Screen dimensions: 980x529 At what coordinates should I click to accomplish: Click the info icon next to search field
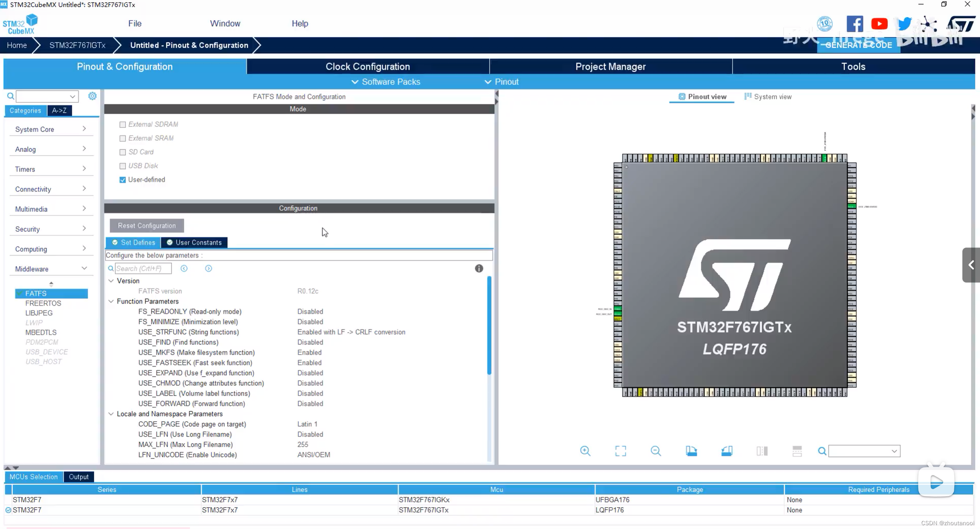[478, 268]
